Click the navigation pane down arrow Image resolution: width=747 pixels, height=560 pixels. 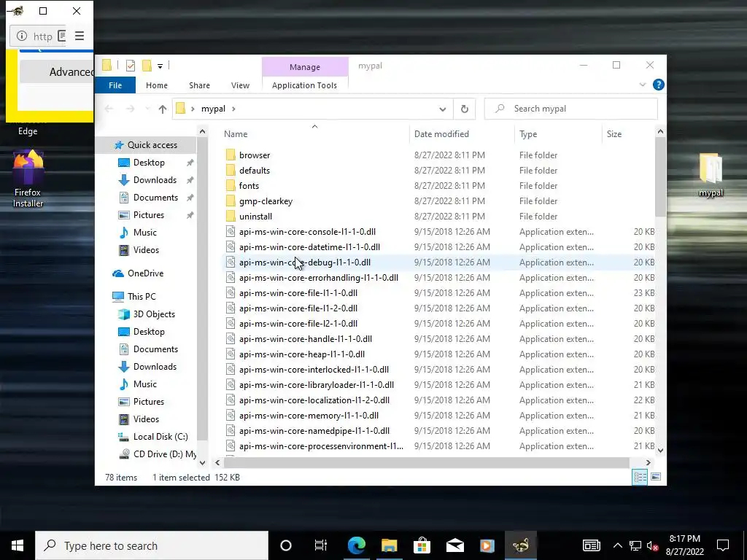pyautogui.click(x=202, y=463)
